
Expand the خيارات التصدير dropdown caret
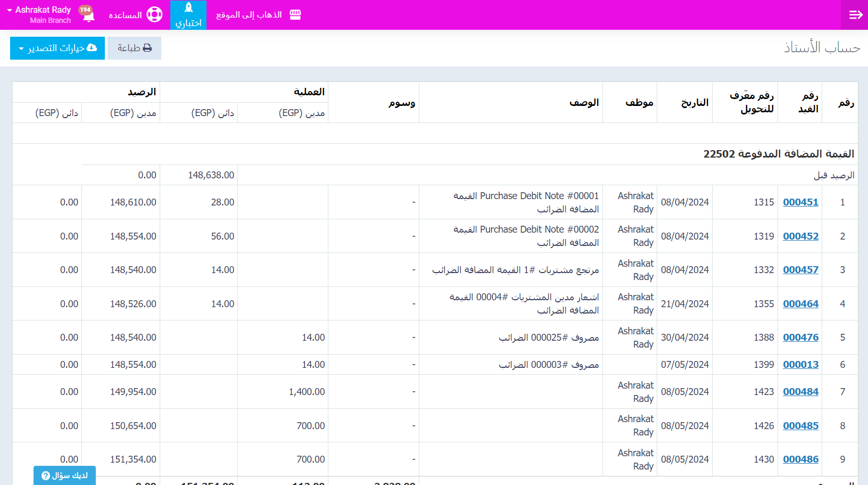tap(21, 49)
